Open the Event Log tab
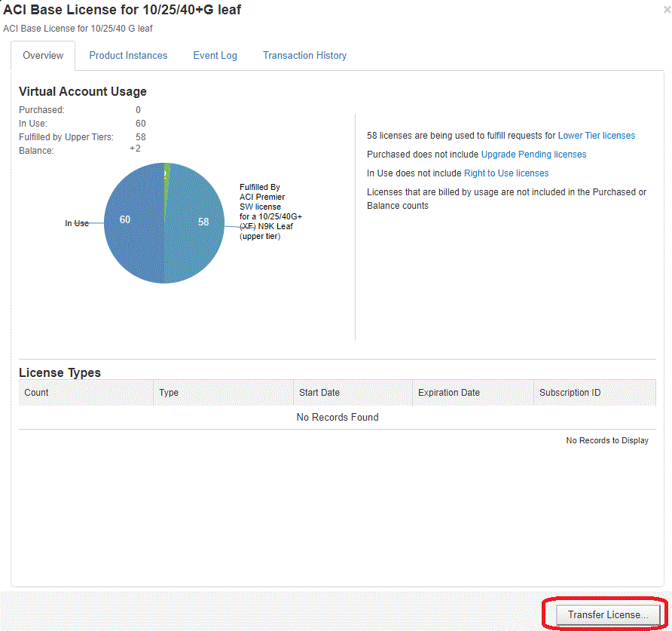672x631 pixels. pos(215,55)
